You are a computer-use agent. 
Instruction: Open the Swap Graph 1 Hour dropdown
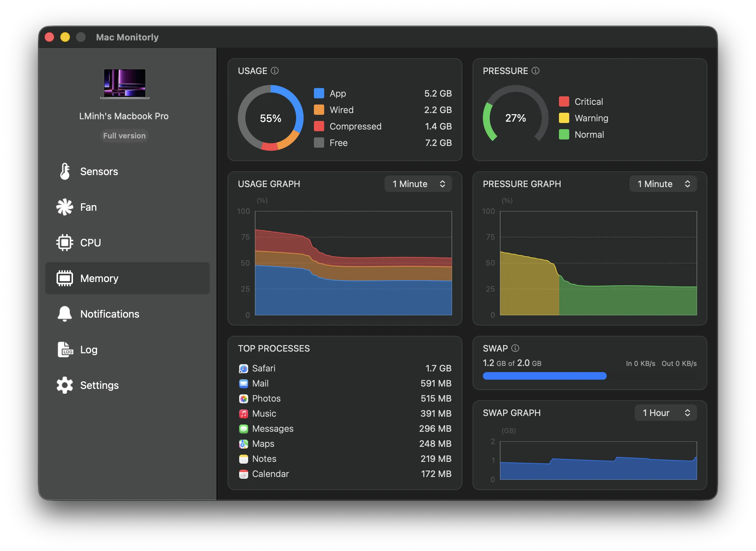[666, 413]
